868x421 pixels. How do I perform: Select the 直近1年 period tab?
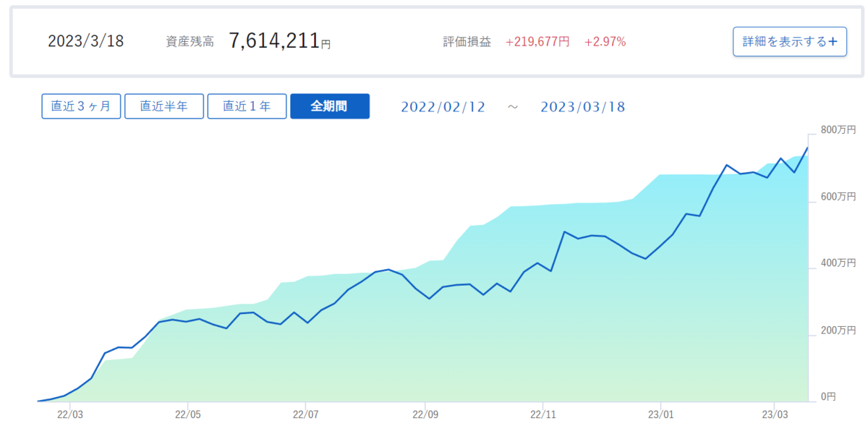[x=247, y=106]
